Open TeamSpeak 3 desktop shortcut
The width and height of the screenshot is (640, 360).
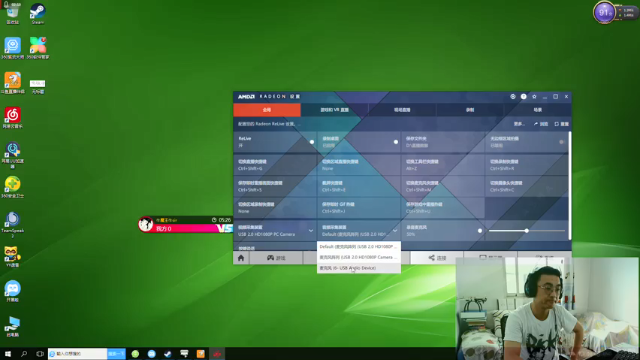(x=12, y=224)
